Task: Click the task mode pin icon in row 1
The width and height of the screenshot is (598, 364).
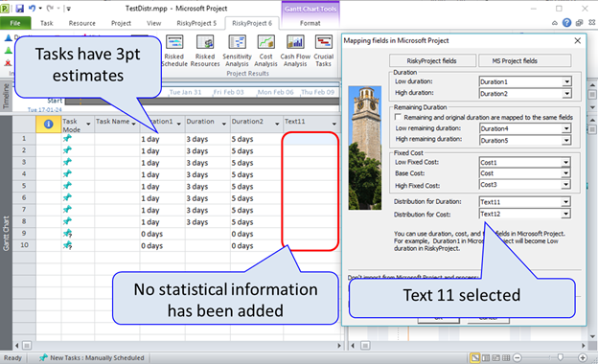Action: pos(67,138)
